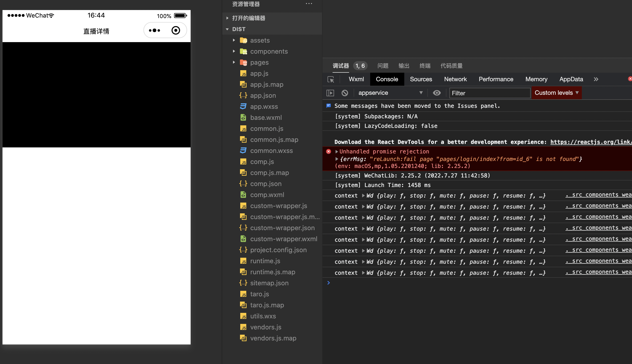Open the mini program three-dots menu
This screenshot has width=632, height=364.
[x=154, y=31]
